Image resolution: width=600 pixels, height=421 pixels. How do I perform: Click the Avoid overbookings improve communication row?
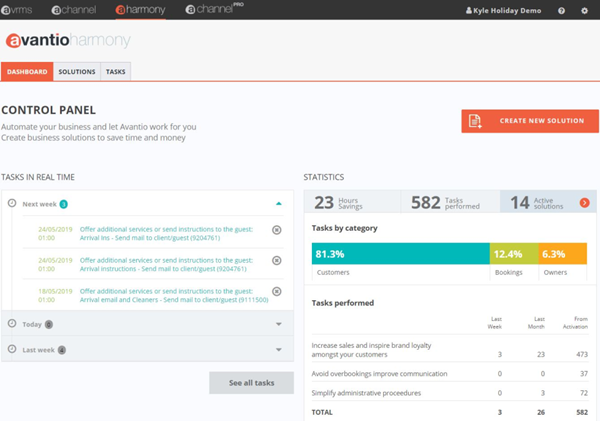pos(450,374)
